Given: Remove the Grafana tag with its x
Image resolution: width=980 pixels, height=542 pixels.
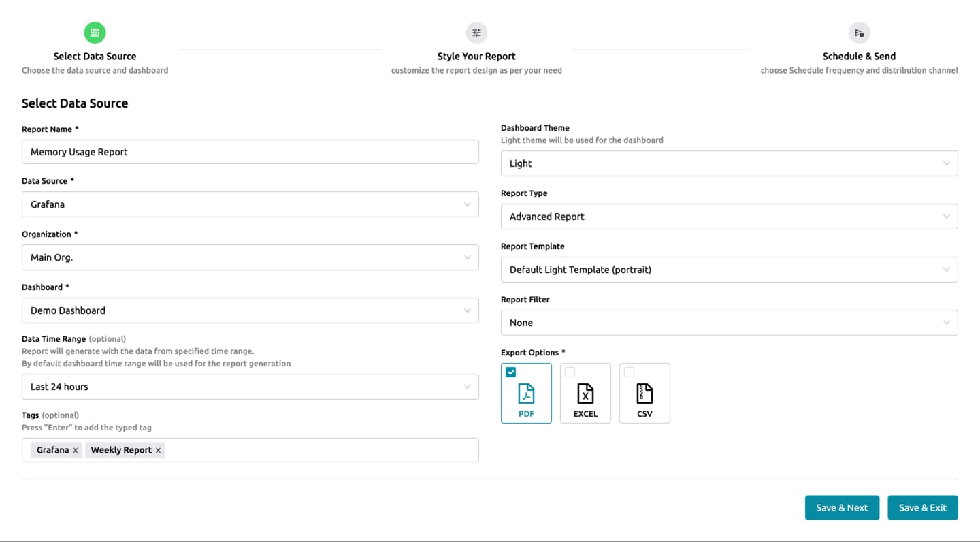Looking at the screenshot, I should (76, 450).
